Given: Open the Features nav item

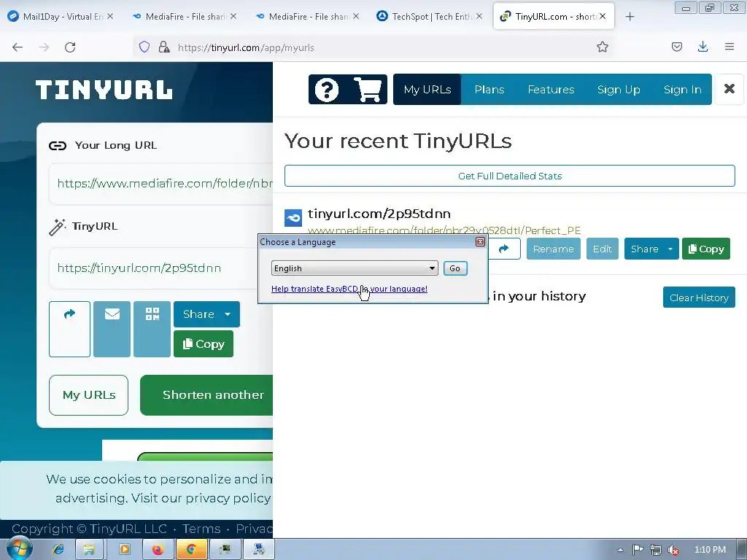Looking at the screenshot, I should click(551, 90).
